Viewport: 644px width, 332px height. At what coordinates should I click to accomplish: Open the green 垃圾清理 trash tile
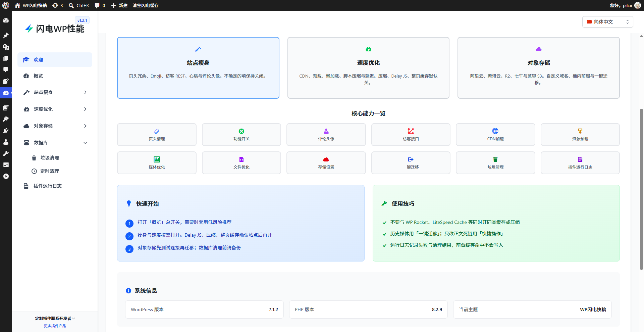click(495, 163)
